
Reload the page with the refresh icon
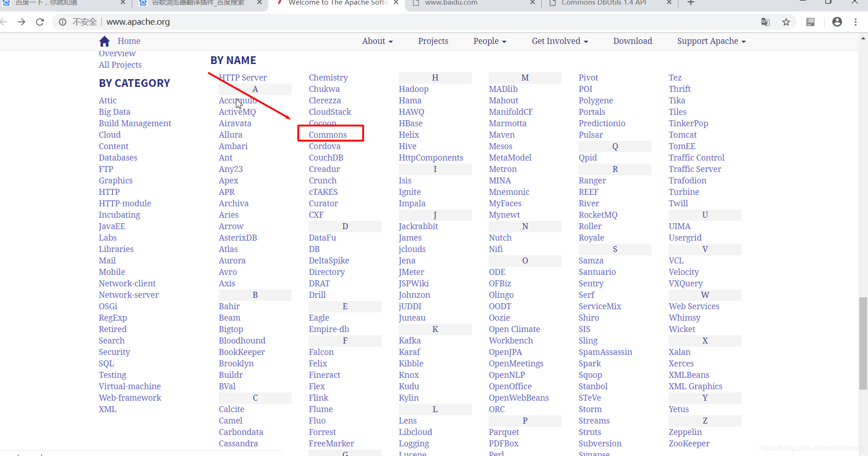pyautogui.click(x=40, y=22)
